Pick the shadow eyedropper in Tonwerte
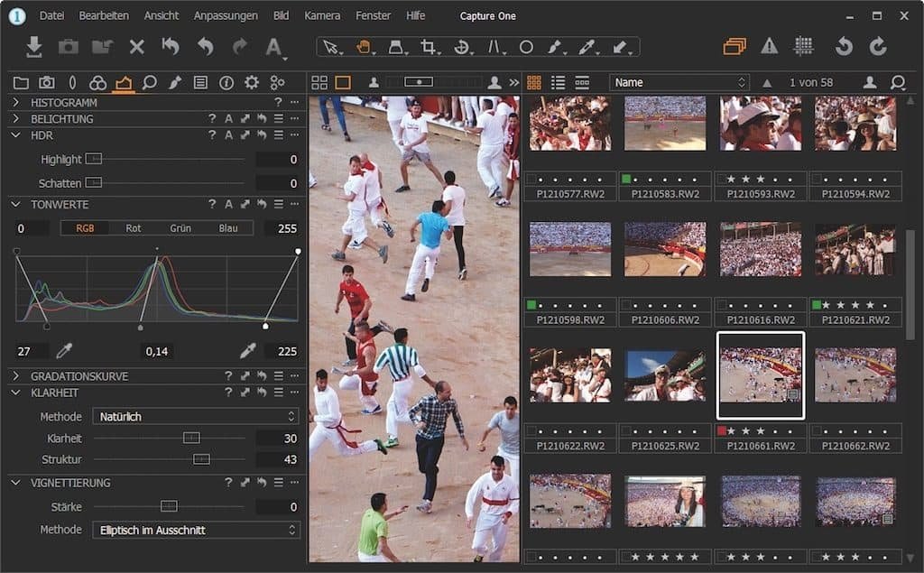The width and height of the screenshot is (924, 573). tap(64, 351)
